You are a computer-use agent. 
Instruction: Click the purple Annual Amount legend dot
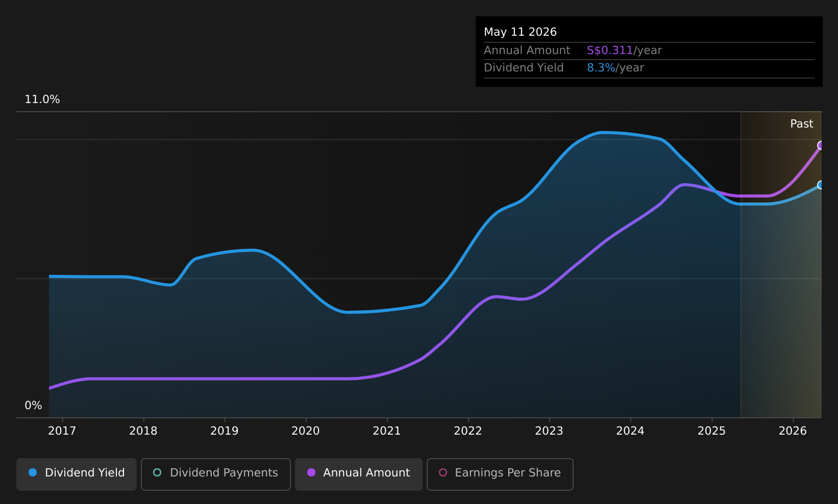(311, 472)
